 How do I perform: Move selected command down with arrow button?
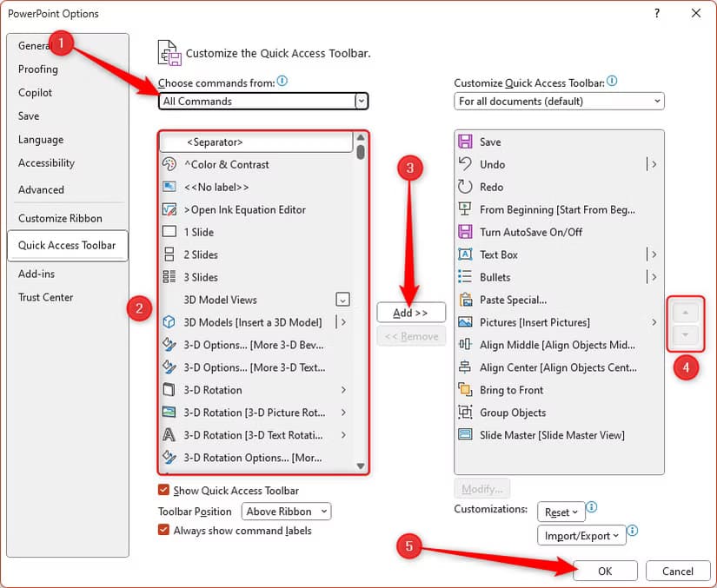(x=685, y=335)
